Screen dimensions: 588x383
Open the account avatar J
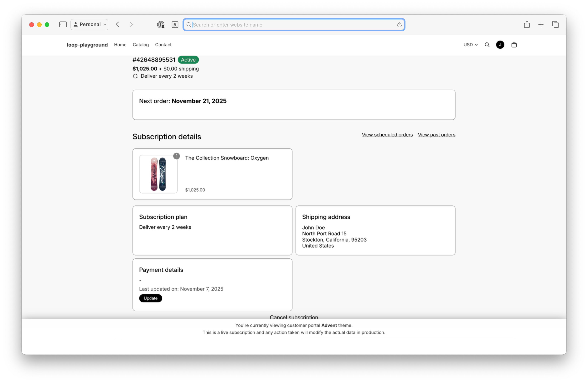tap(500, 45)
